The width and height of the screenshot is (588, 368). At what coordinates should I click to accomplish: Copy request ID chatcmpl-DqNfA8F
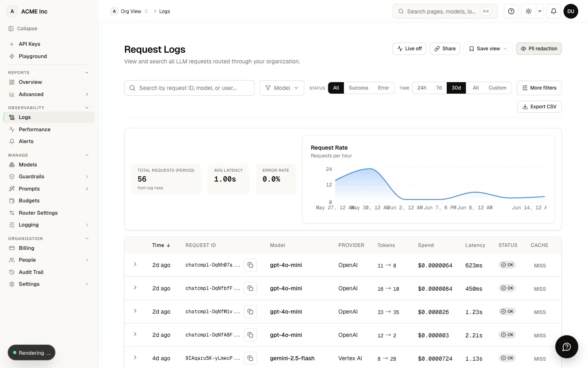click(x=250, y=335)
